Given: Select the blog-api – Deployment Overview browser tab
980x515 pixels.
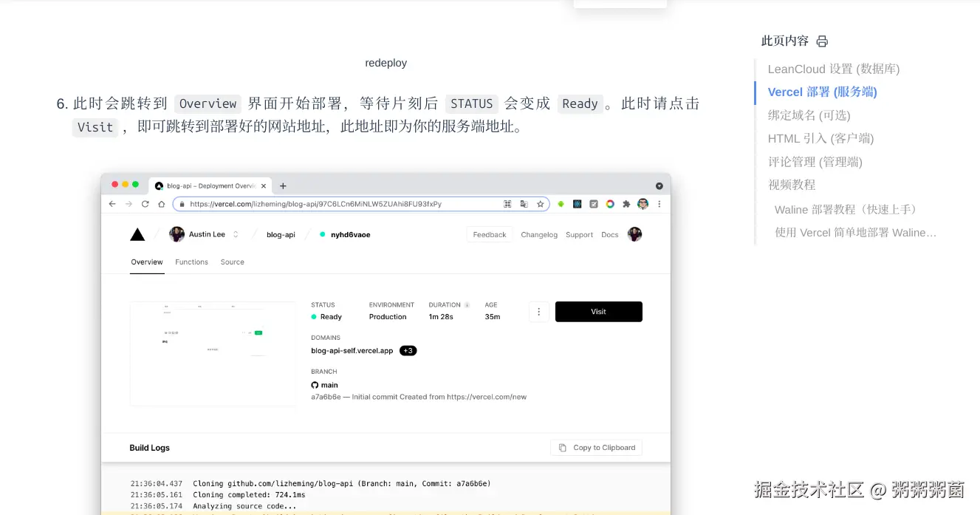Looking at the screenshot, I should coord(210,186).
